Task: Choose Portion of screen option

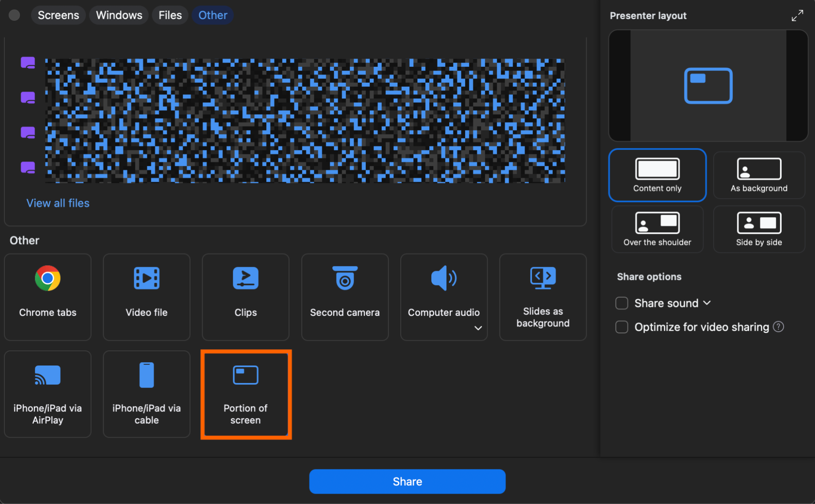Action: point(245,394)
